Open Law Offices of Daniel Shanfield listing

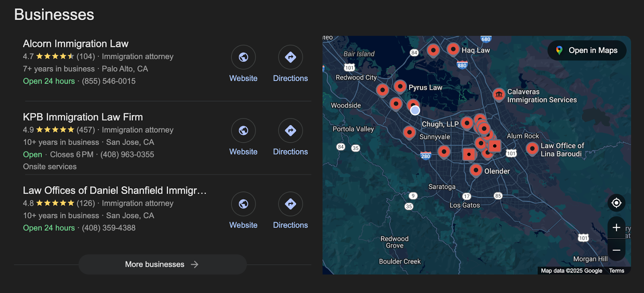coord(115,191)
